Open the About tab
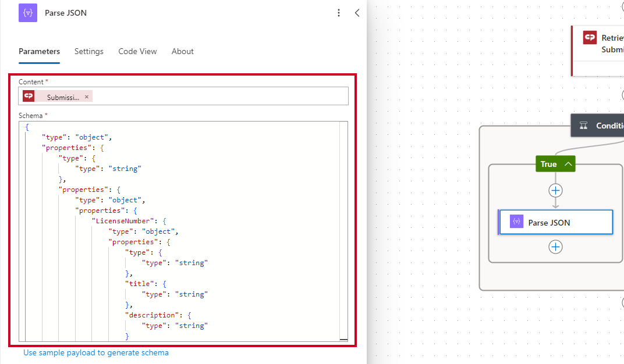624x364 pixels. pos(182,51)
